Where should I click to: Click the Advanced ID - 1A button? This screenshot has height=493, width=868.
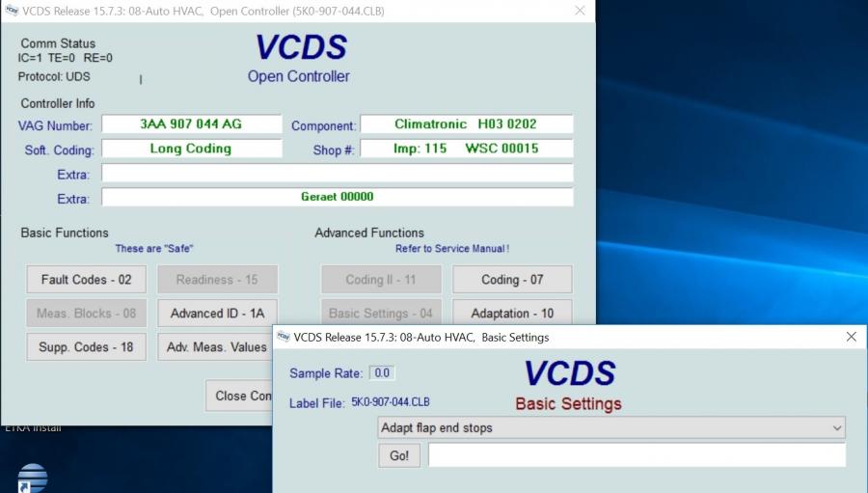(x=217, y=313)
